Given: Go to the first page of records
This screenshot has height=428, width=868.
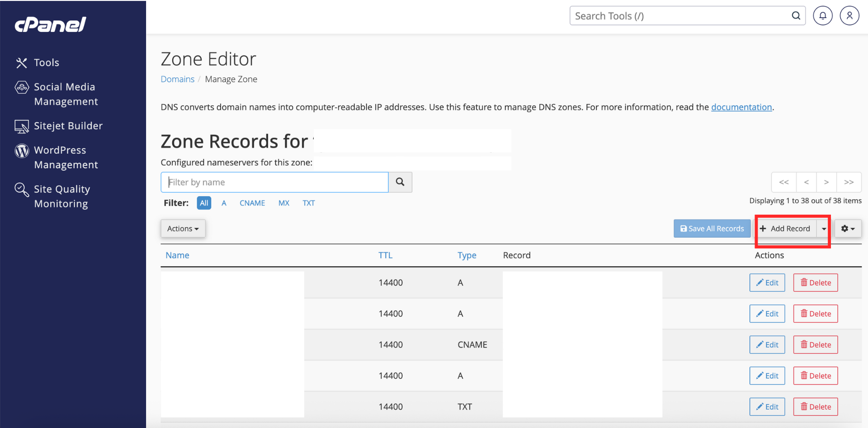Looking at the screenshot, I should (x=784, y=182).
